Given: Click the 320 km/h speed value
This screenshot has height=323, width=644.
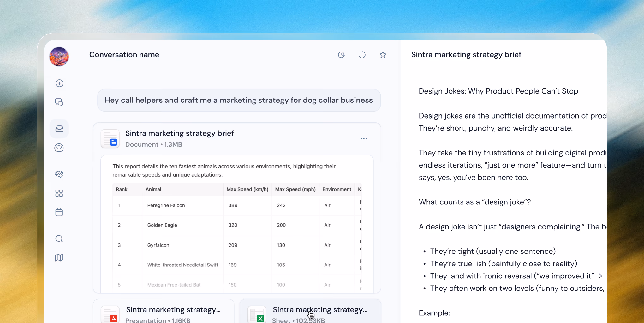Looking at the screenshot, I should pyautogui.click(x=233, y=225).
